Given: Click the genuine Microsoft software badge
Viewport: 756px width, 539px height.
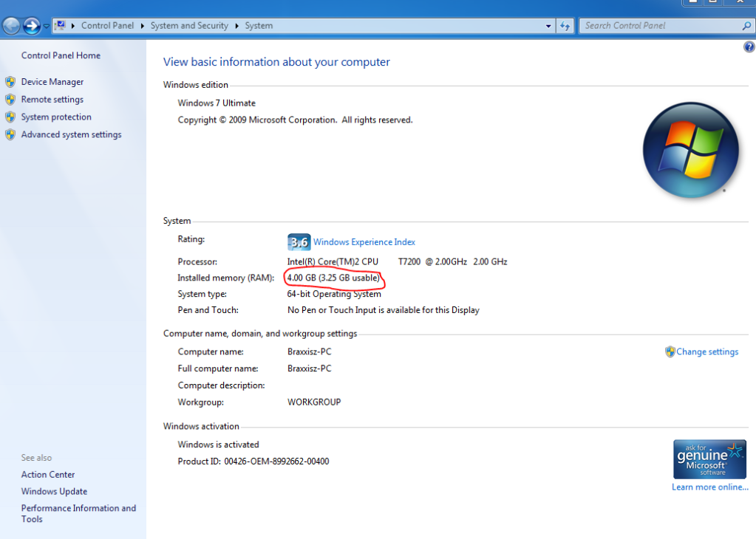Looking at the screenshot, I should (x=709, y=459).
